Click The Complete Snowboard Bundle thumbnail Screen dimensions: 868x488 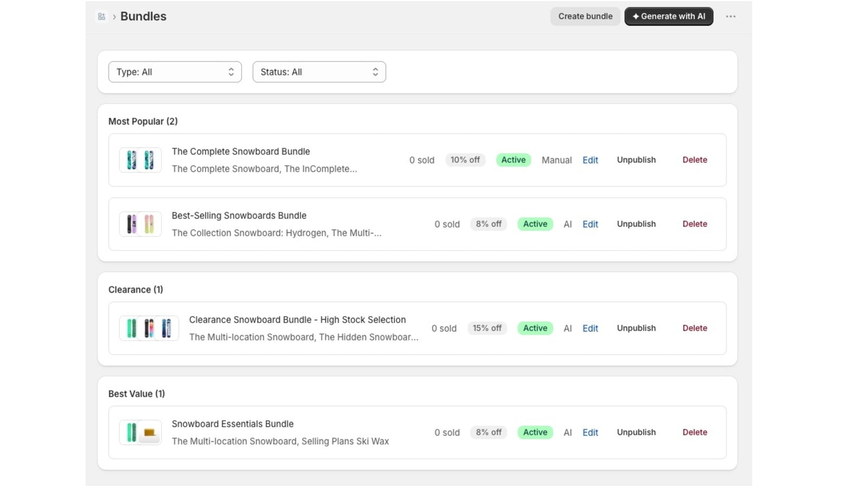click(x=141, y=160)
